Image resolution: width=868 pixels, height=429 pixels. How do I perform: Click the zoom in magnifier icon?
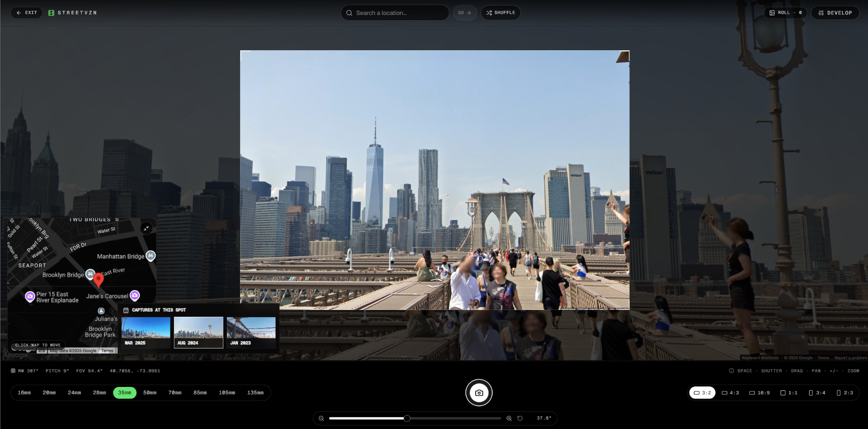(x=509, y=419)
